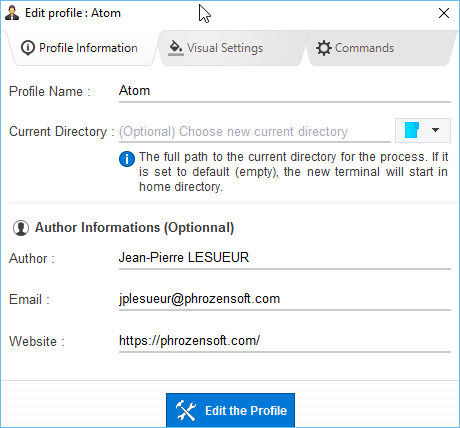460x428 pixels.
Task: Click the blue info circle beside directory hint
Action: tap(127, 159)
